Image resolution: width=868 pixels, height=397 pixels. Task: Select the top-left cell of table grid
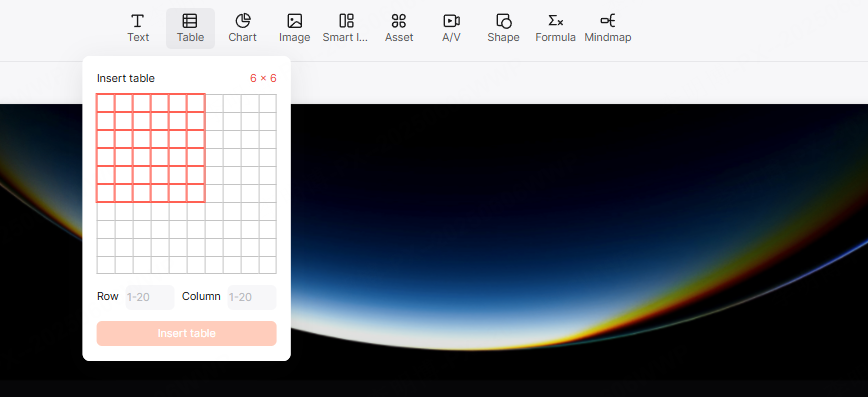pos(106,103)
